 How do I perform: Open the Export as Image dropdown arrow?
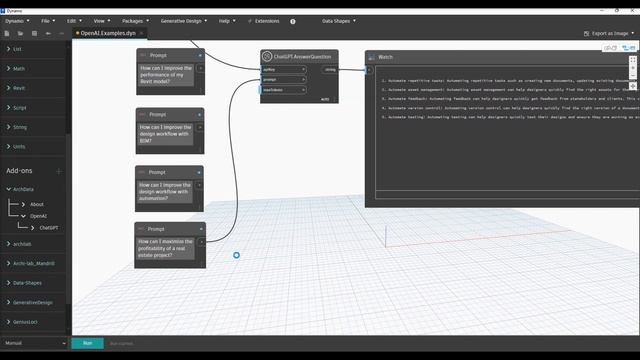(x=633, y=33)
